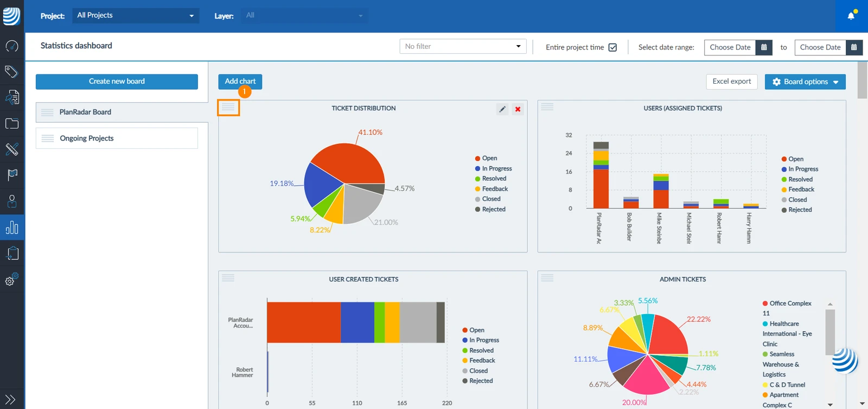This screenshot has width=868, height=409.
Task: Open the folder icon in sidebar
Action: pyautogui.click(x=12, y=123)
